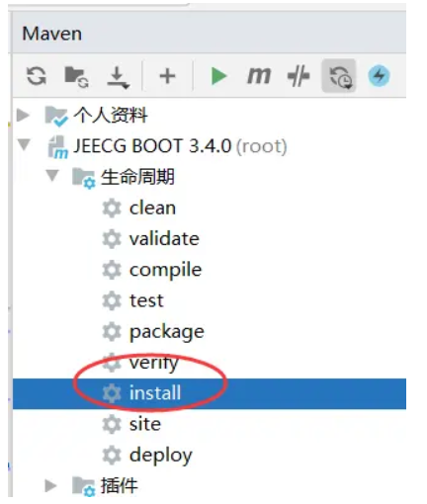Click the blue lightning bolt icon
427x504 pixels.
pyautogui.click(x=379, y=76)
